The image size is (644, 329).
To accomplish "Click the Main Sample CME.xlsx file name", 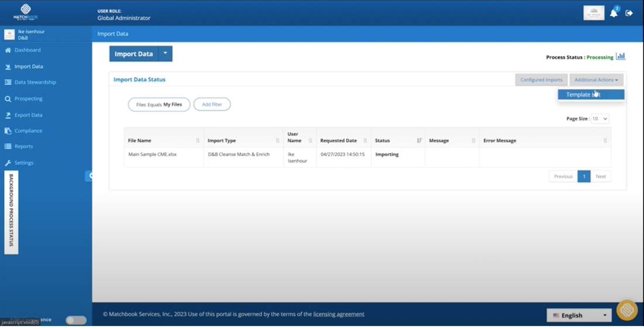I will tap(152, 155).
